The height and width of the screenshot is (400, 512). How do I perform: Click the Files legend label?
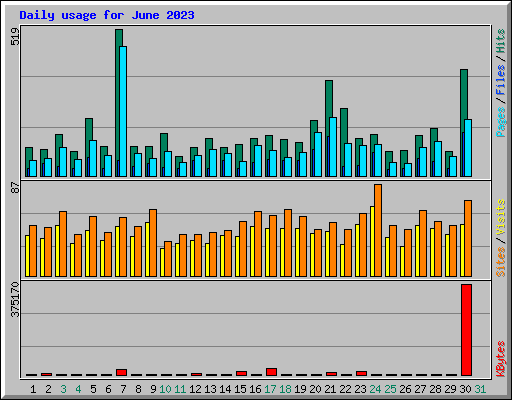click(x=501, y=79)
